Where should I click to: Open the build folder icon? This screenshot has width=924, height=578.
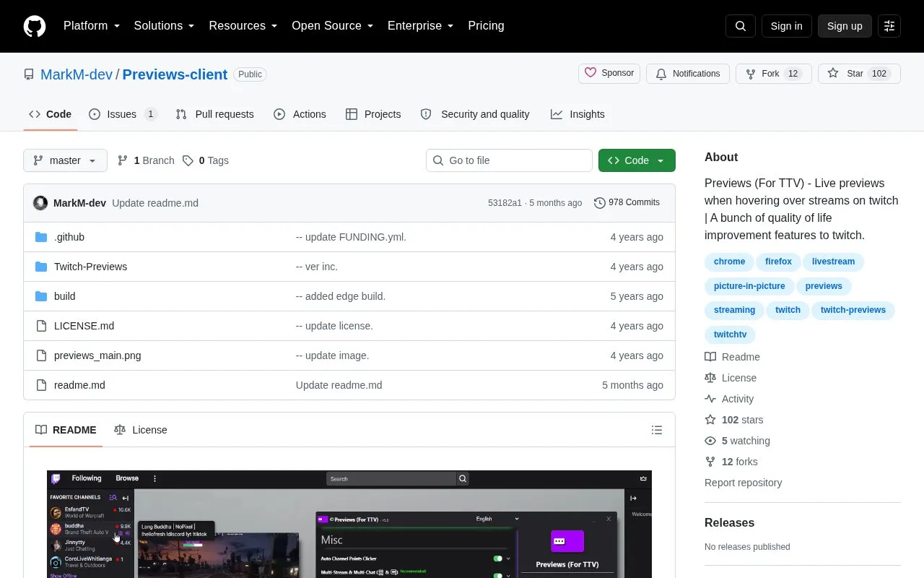click(x=41, y=296)
